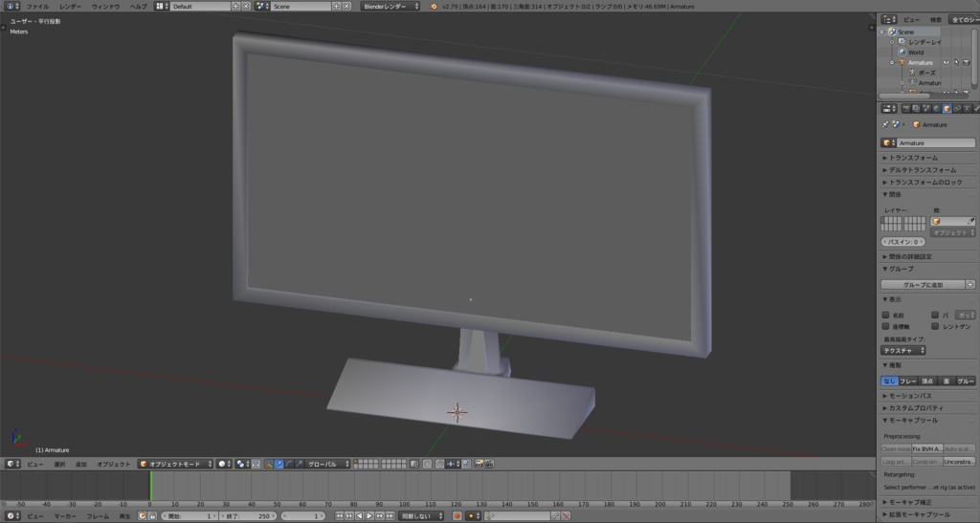Select フレー duplication option

click(x=908, y=381)
